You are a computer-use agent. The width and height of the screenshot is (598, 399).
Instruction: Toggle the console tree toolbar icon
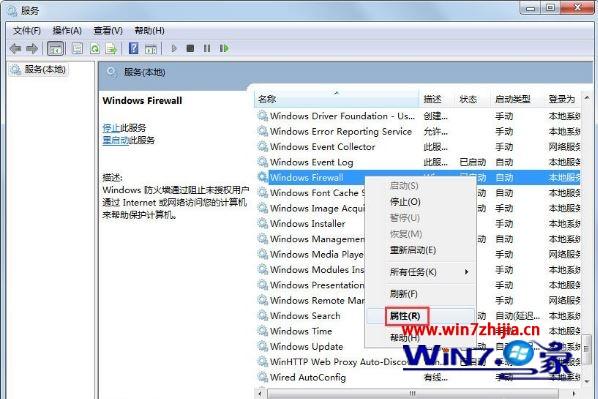coord(56,48)
